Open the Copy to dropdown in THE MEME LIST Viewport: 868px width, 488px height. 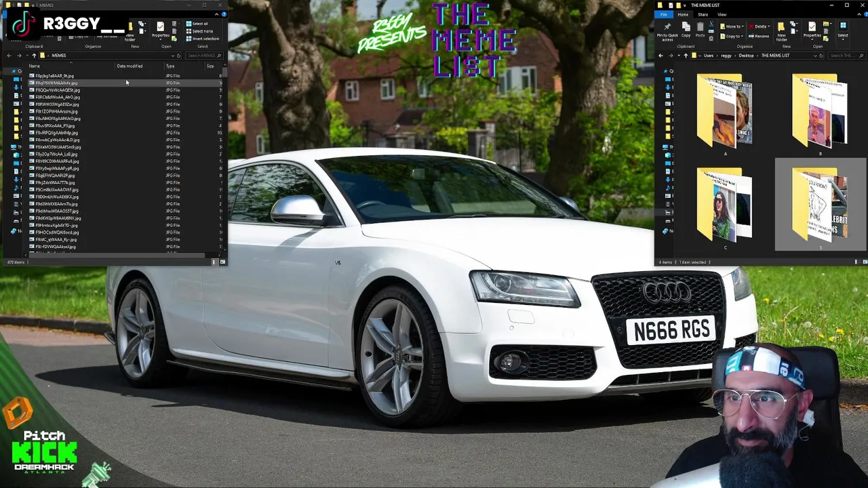click(732, 36)
